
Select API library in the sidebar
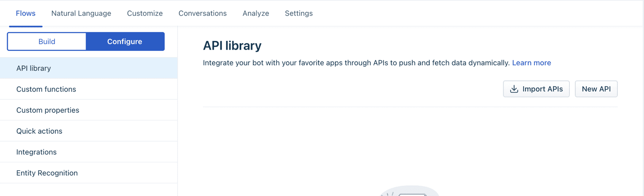[34, 68]
